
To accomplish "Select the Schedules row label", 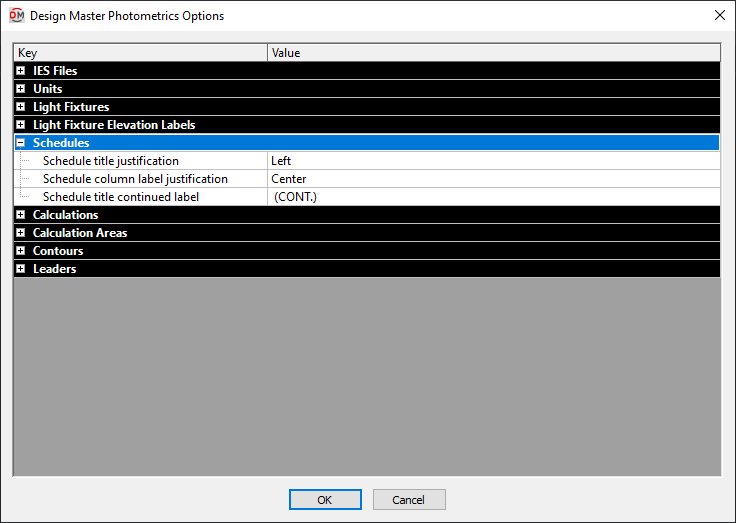I will (61, 143).
